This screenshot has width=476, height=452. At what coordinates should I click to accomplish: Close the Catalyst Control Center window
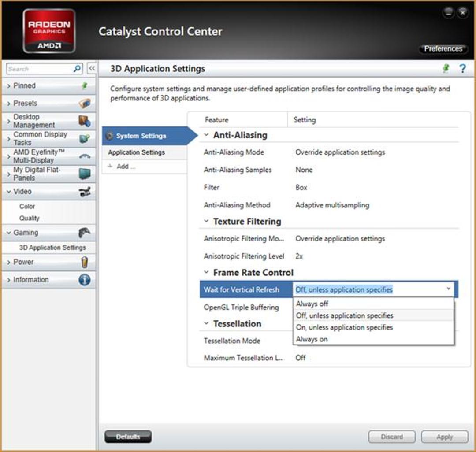[x=463, y=13]
